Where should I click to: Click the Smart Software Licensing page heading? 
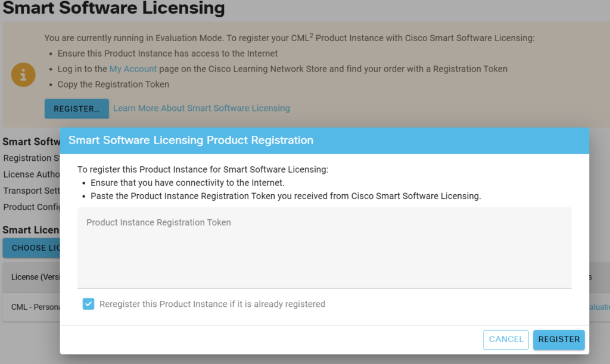tap(114, 8)
